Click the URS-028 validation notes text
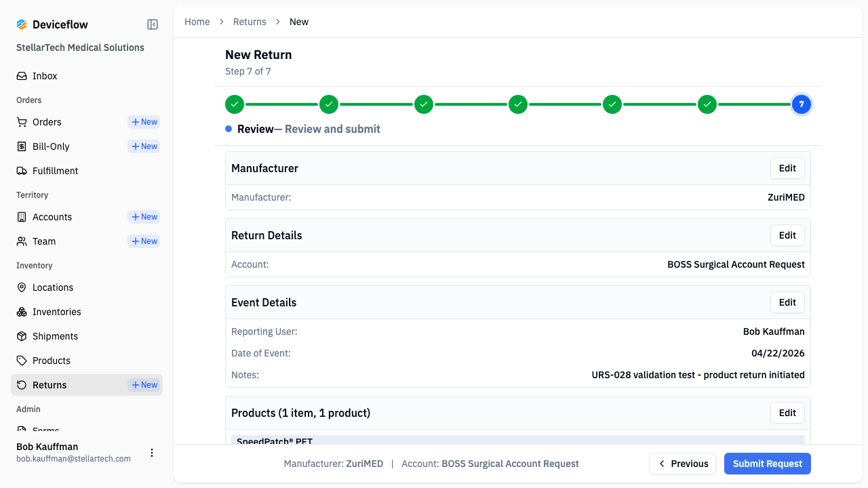Viewport: 868px width, 488px height. (x=698, y=375)
